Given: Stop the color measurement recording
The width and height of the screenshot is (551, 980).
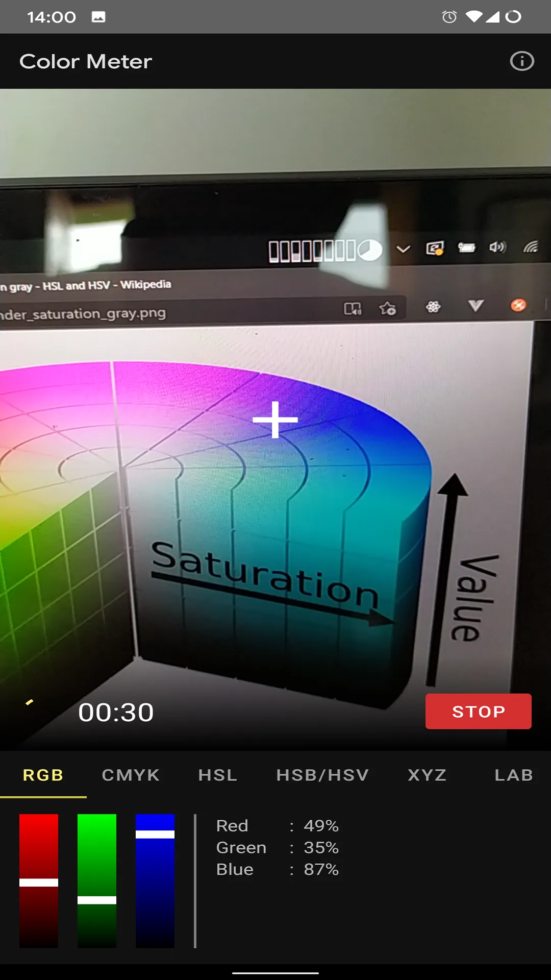Looking at the screenshot, I should pyautogui.click(x=479, y=711).
